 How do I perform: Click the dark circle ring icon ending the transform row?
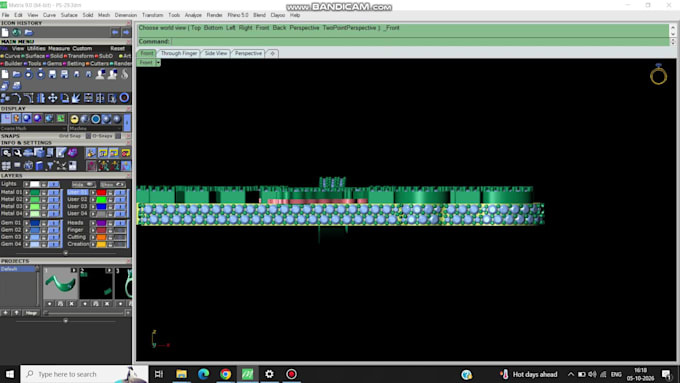click(x=124, y=98)
